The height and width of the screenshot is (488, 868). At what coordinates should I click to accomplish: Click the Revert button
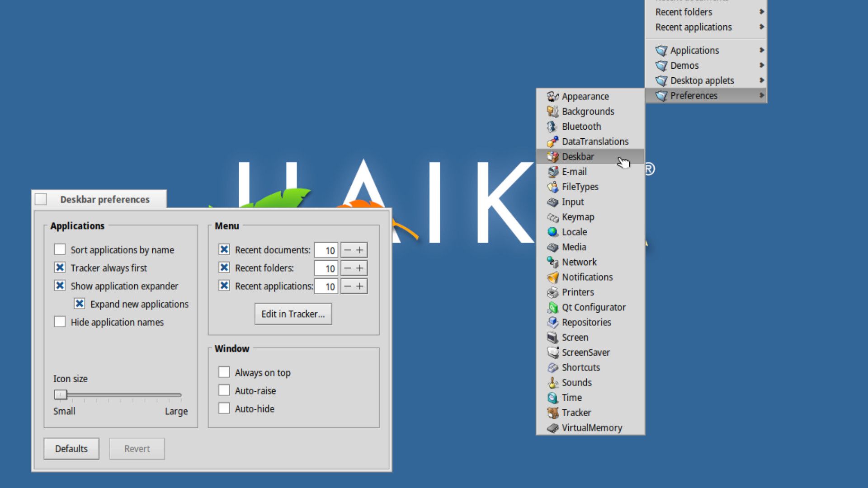tap(137, 449)
